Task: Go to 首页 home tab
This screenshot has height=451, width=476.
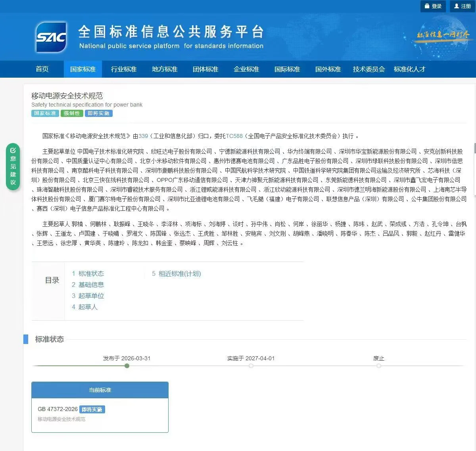Action: [42, 69]
